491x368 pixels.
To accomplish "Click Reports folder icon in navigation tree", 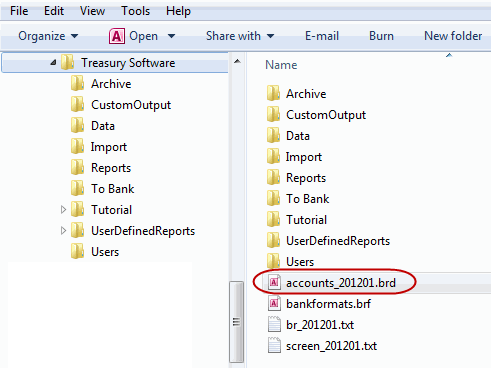I will [77, 167].
